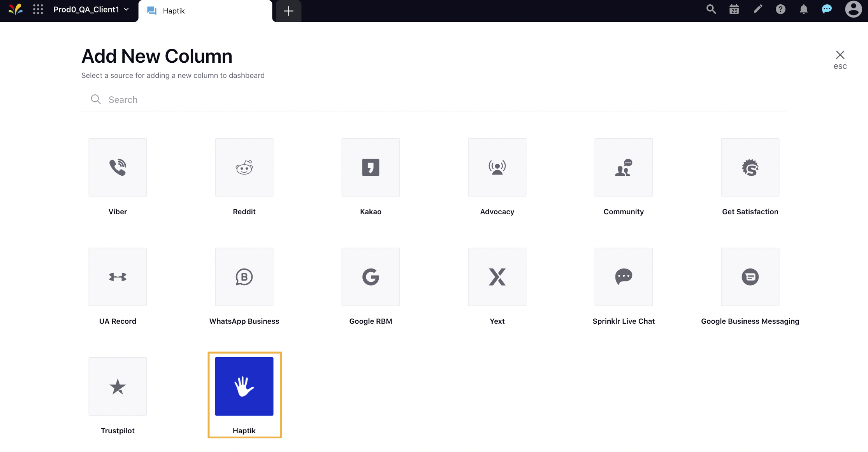Select the Viber source icon
Image resolution: width=868 pixels, height=452 pixels.
(117, 167)
